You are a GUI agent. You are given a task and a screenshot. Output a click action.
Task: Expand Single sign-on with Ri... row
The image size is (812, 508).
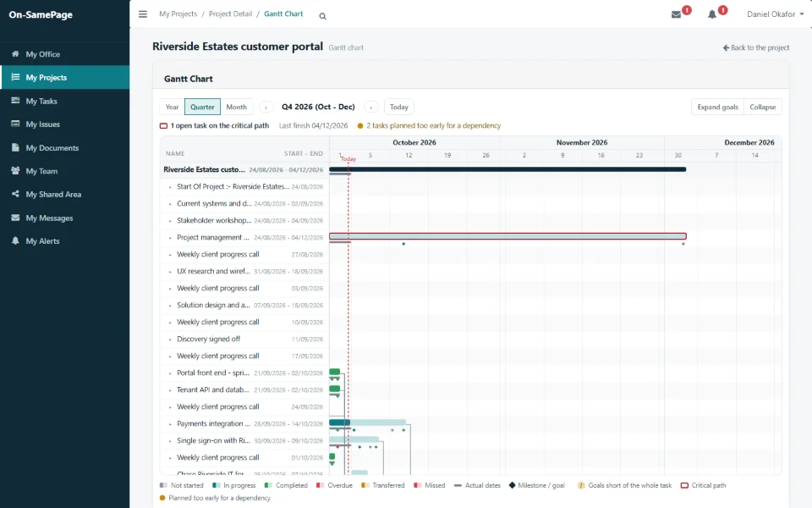click(x=170, y=441)
